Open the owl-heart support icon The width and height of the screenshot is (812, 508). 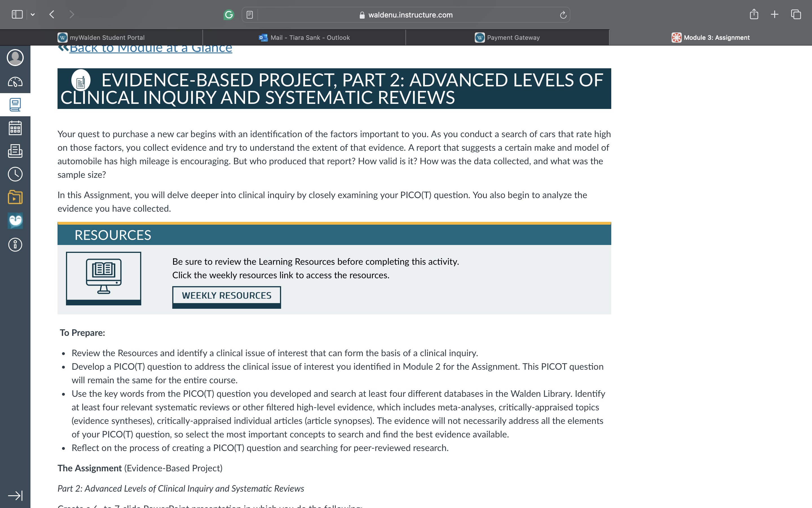pyautogui.click(x=15, y=221)
